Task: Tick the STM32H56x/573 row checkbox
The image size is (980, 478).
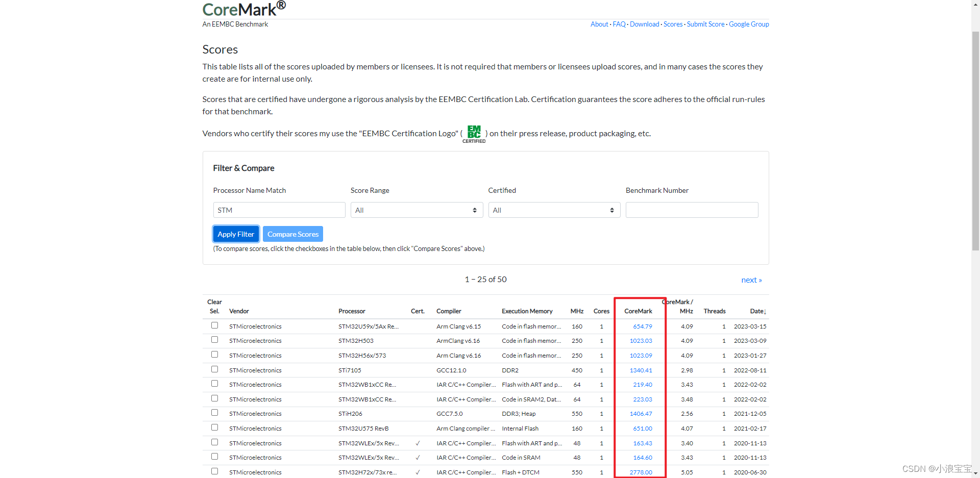Action: (x=214, y=355)
